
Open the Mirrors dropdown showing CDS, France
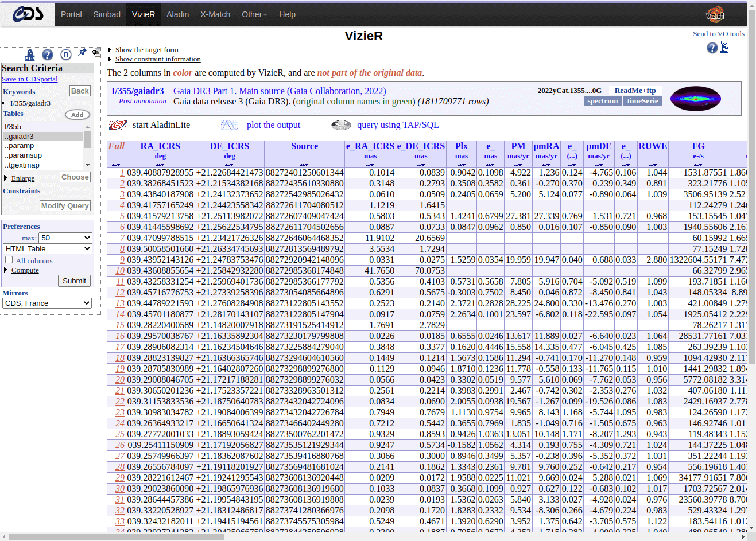(x=48, y=303)
